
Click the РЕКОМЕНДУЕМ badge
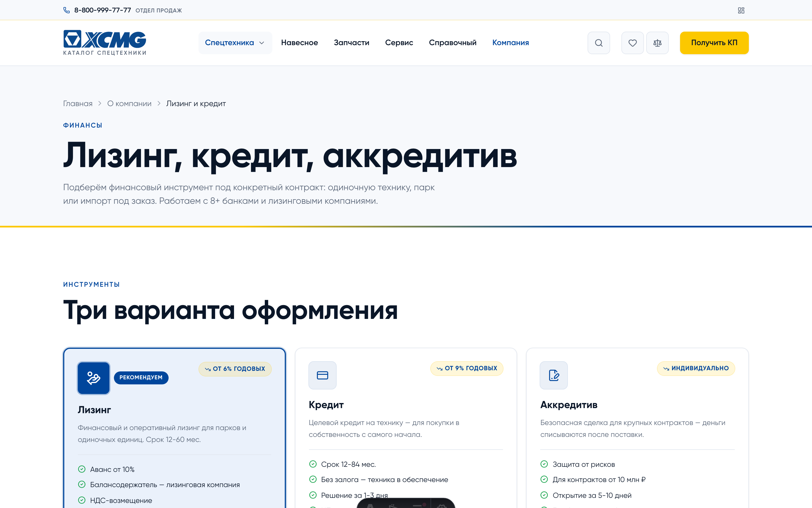[141, 378]
